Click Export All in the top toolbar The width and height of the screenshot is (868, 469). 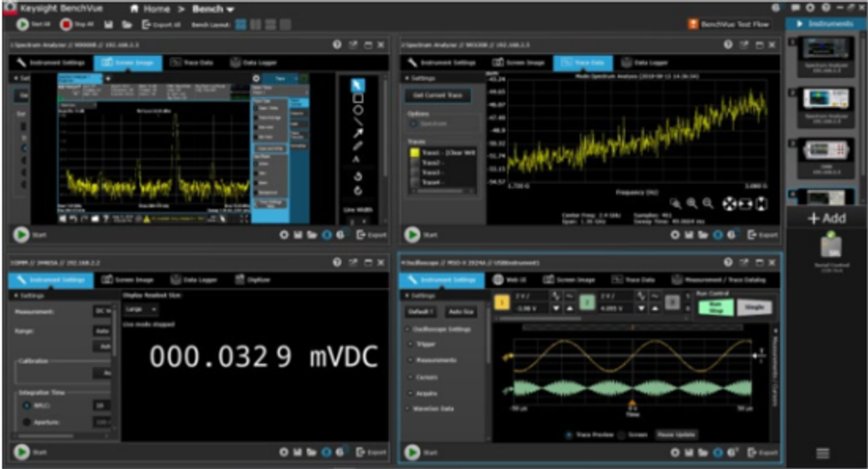(x=161, y=25)
